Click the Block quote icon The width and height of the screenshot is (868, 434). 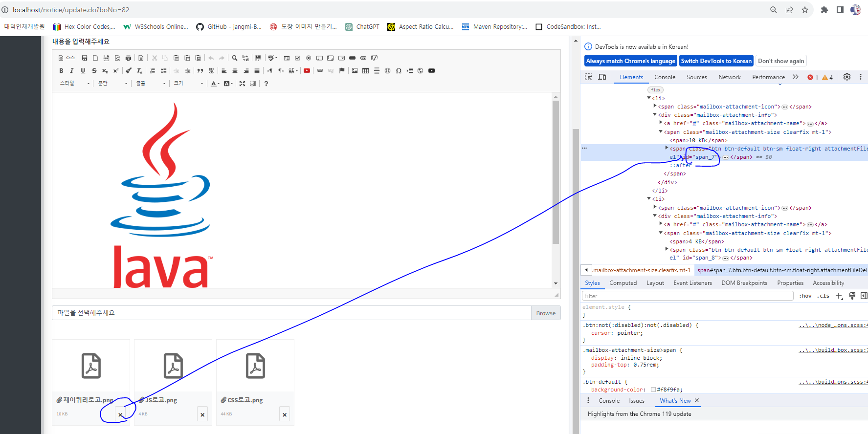[x=200, y=71]
